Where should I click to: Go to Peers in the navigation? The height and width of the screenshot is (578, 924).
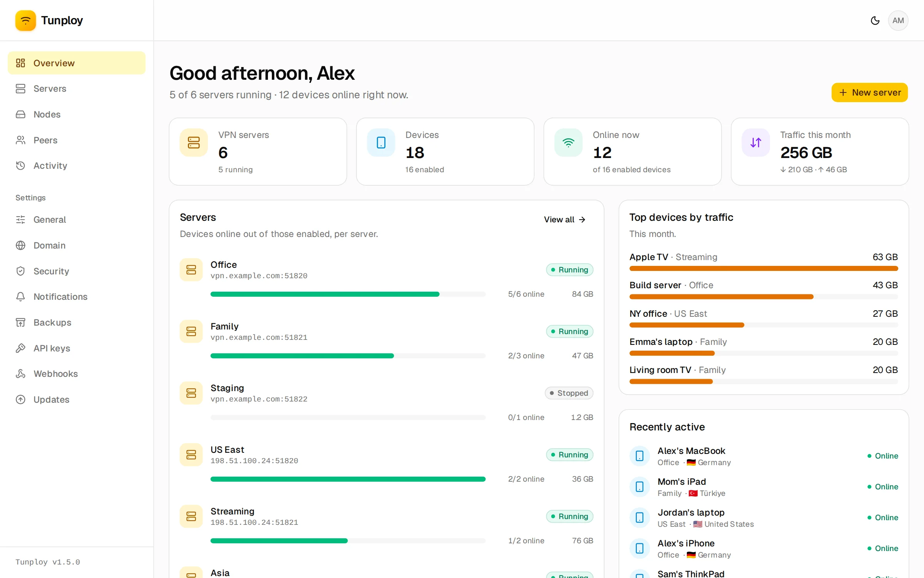[x=77, y=140]
